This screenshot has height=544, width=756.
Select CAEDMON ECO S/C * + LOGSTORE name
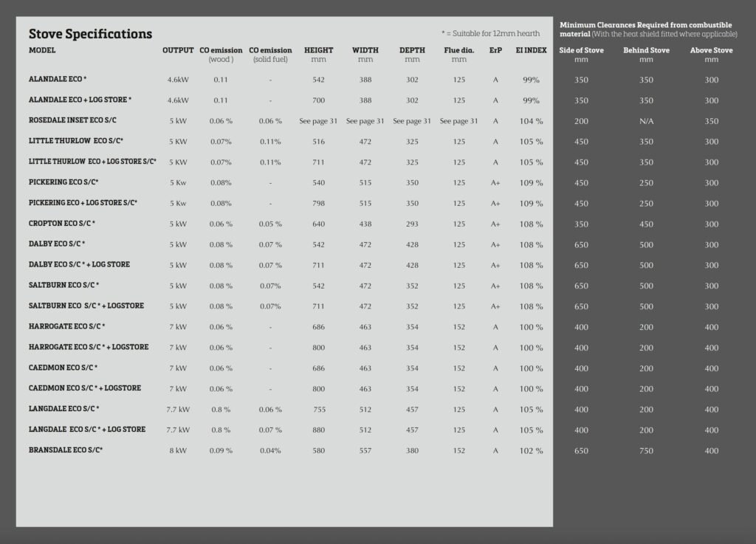coord(85,388)
